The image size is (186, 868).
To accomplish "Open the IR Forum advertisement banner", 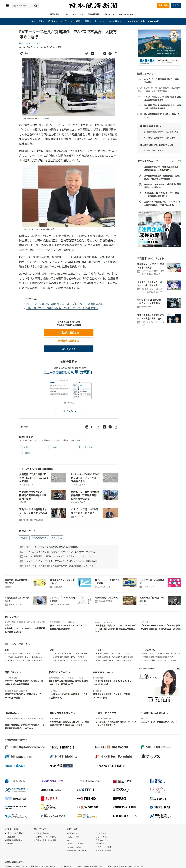I will point(159,685).
